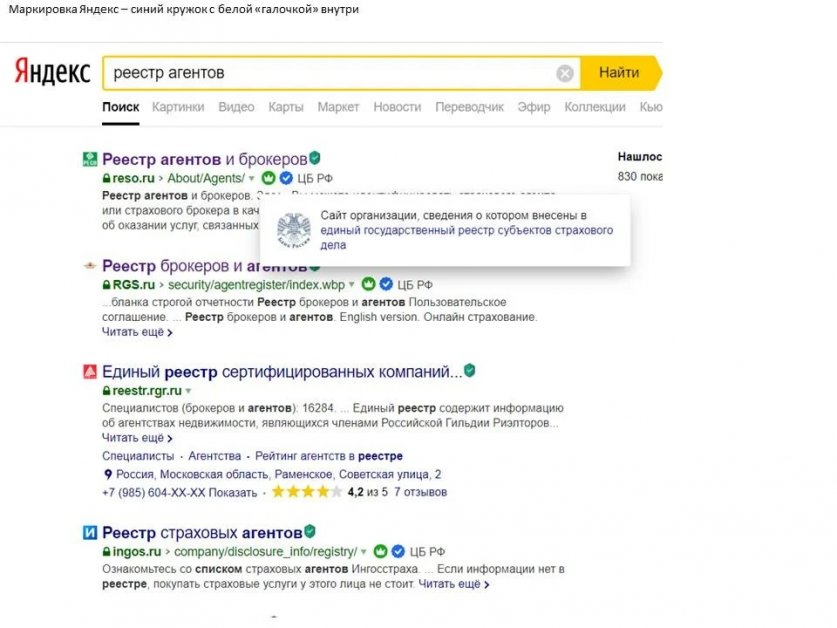Open the Реестр агентов и брокеров result
This screenshot has height=628, width=837.
(204, 159)
